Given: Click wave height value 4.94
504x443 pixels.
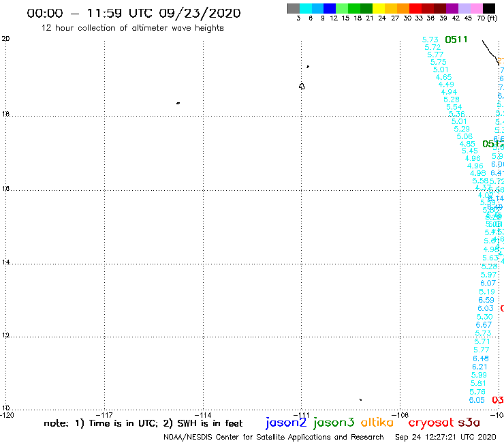Looking at the screenshot, I should 449,92.
